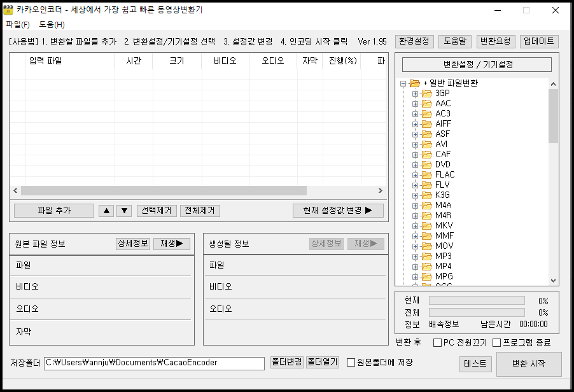Expand the AVI tree node
The image size is (574, 392).
[x=415, y=144]
